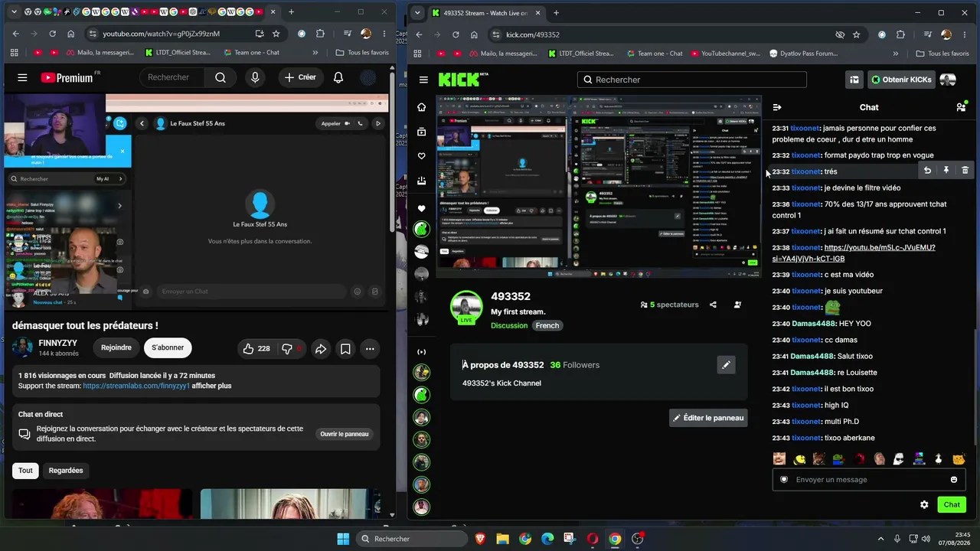The width and height of the screenshot is (980, 551).
Task: Share the FINNYZYY video
Action: point(321,348)
